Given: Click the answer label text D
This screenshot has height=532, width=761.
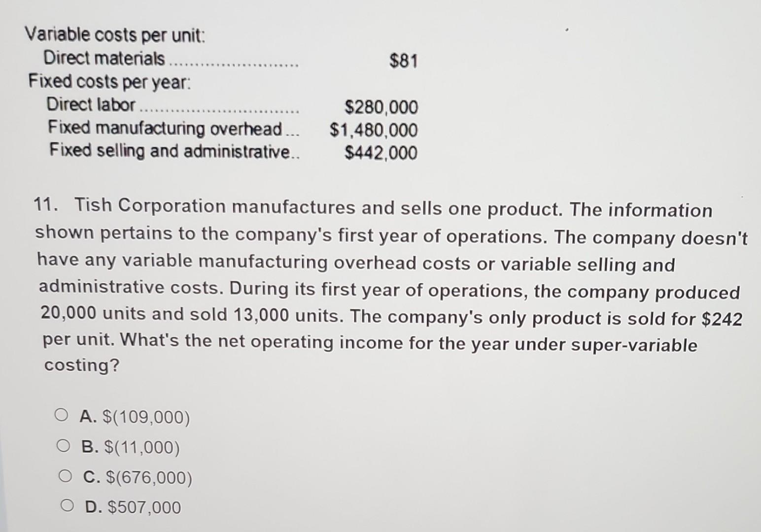Looking at the screenshot, I should [x=93, y=505].
